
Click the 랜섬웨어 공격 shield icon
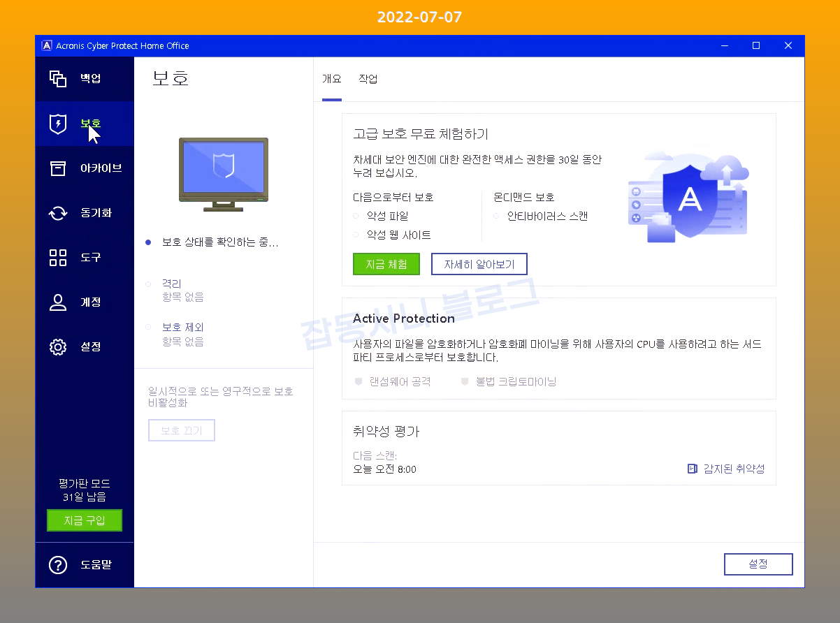359,382
